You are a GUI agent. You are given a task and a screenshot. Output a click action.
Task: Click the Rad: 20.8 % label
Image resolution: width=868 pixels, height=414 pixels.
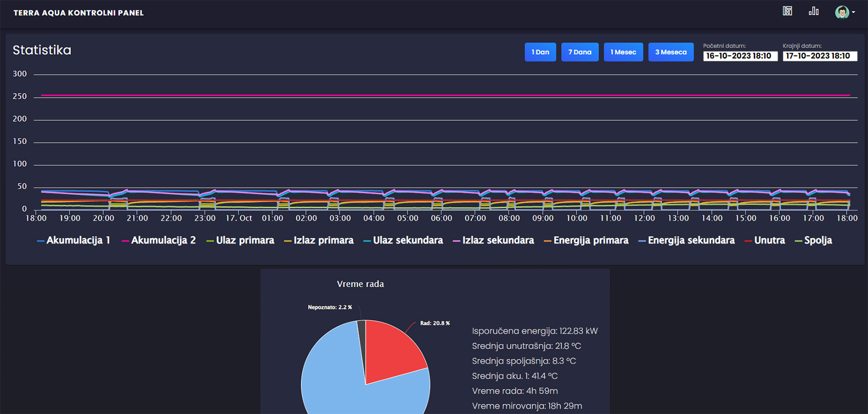435,323
